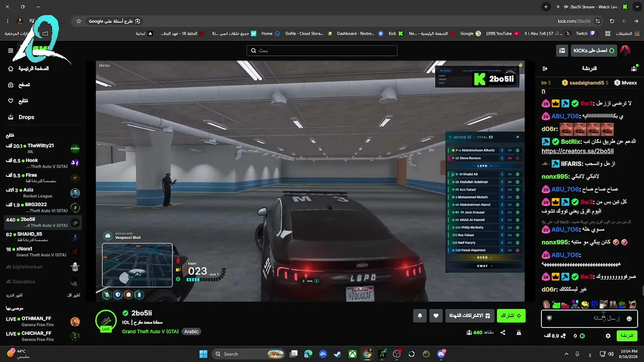The height and width of the screenshot is (362, 644).
Task: Report the stream with the flag icon
Action: pyautogui.click(x=519, y=332)
